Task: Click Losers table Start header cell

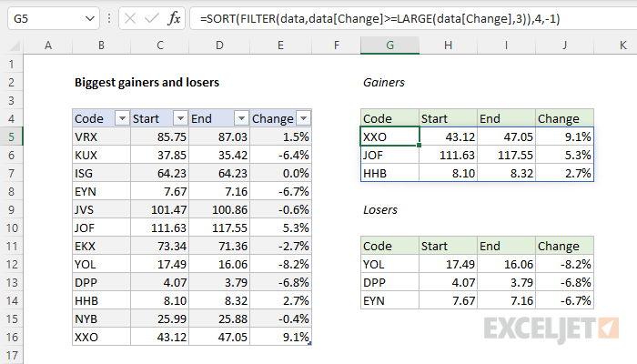Action: tap(448, 247)
